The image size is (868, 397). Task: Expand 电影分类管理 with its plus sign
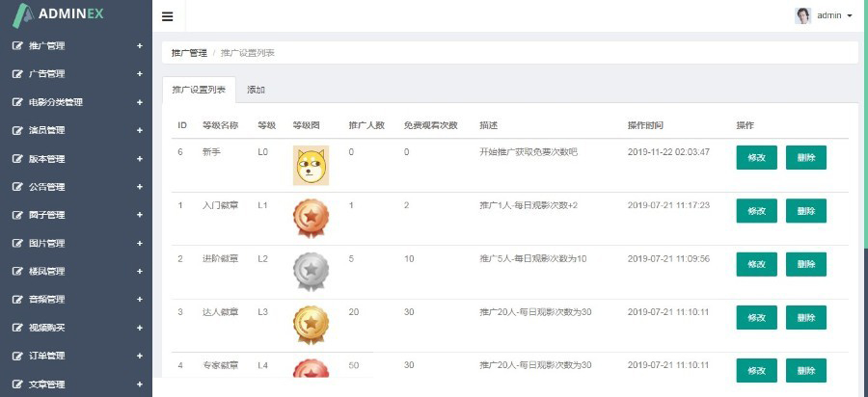click(140, 102)
